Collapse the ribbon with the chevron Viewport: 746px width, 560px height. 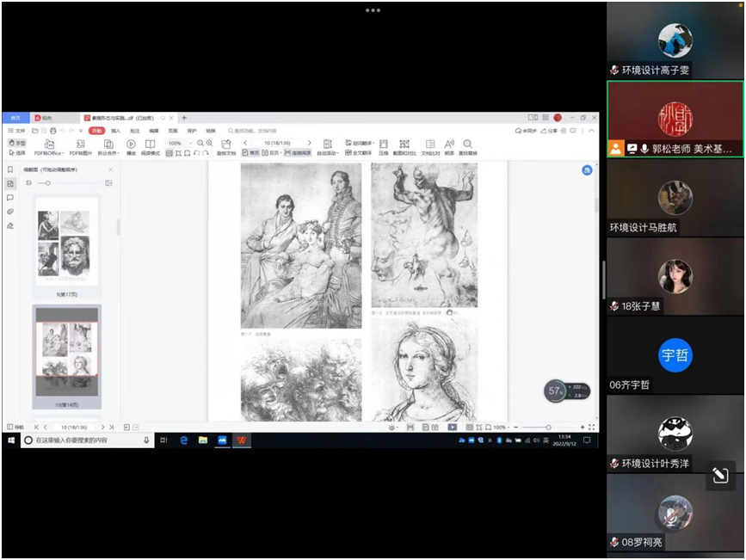[591, 131]
